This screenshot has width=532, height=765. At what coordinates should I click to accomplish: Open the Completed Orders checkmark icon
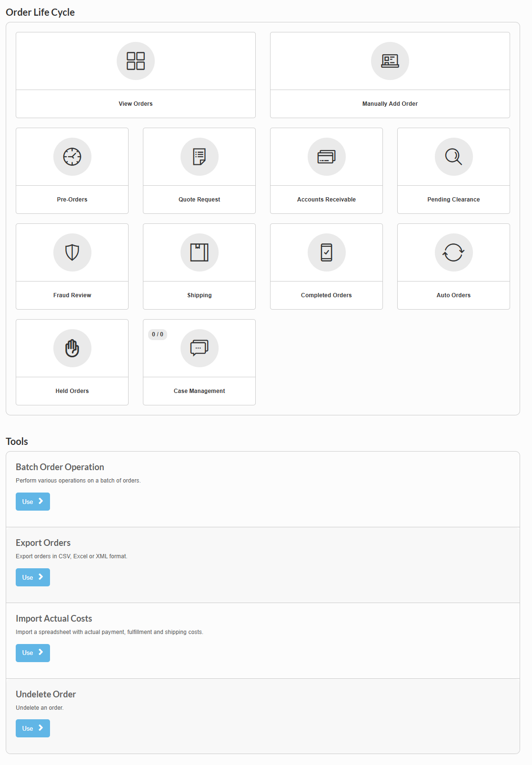click(x=327, y=252)
